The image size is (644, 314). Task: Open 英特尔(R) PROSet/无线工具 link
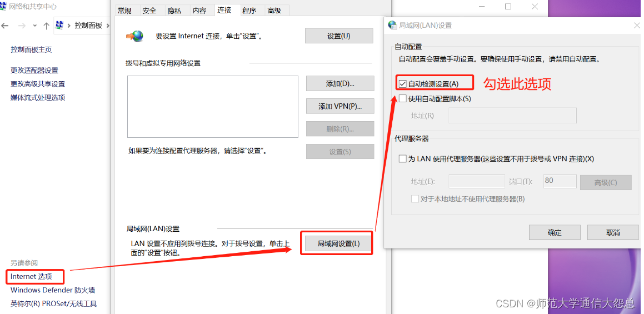point(53,304)
